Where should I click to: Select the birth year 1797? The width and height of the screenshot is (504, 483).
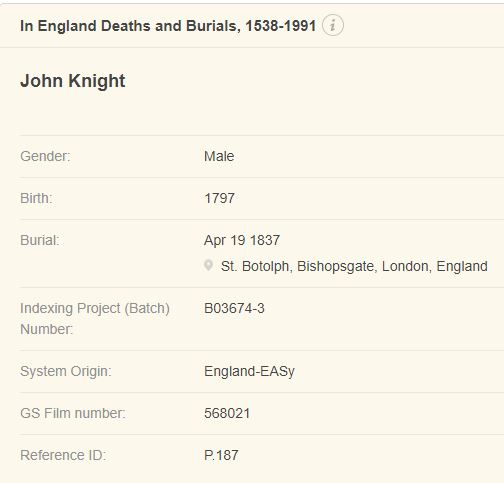[x=219, y=198]
